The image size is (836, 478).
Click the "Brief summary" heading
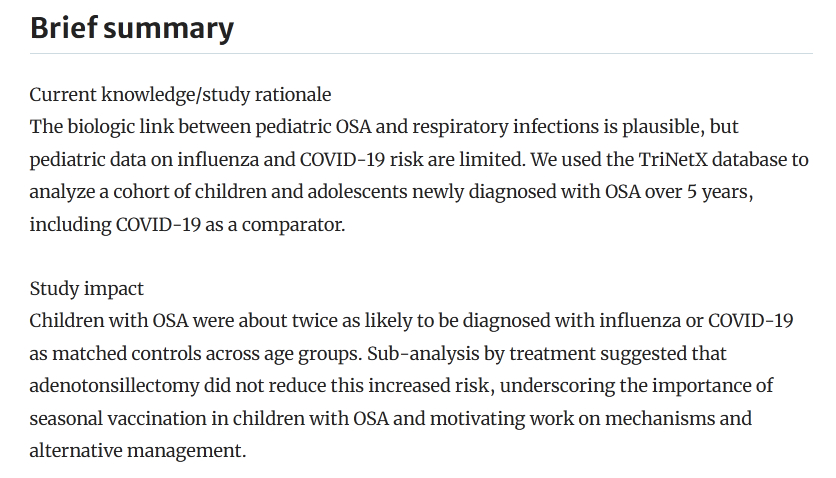click(x=131, y=28)
